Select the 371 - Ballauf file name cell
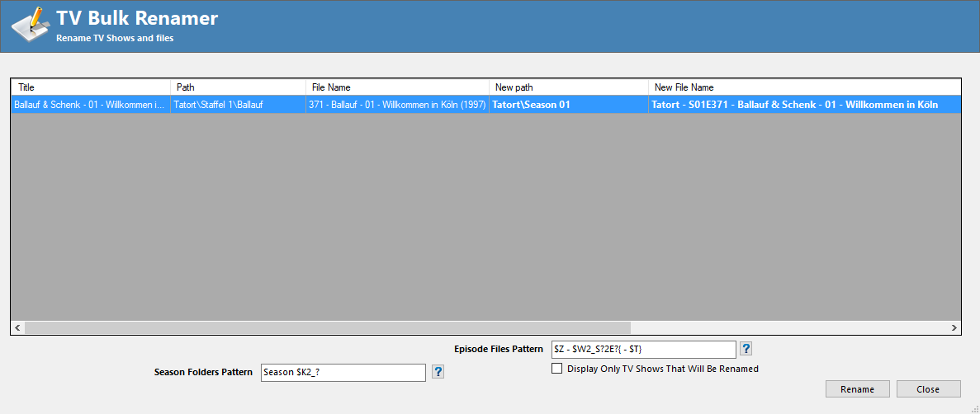 click(x=397, y=104)
